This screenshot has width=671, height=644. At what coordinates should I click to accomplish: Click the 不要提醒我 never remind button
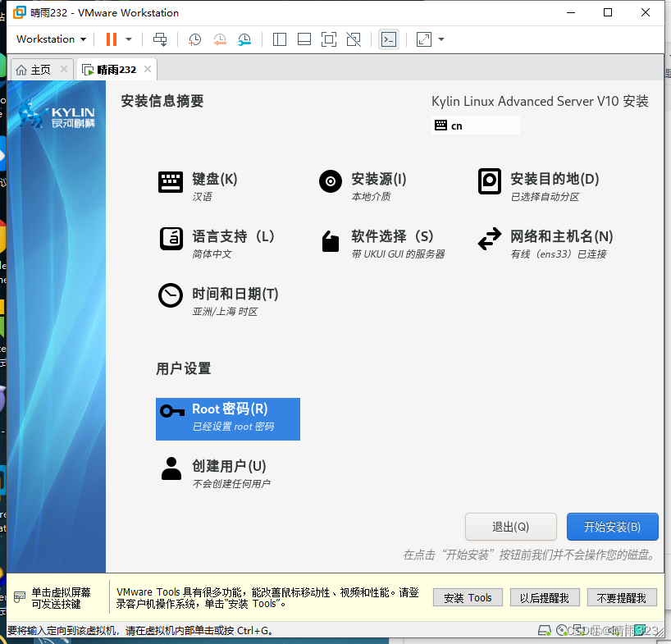click(x=621, y=597)
